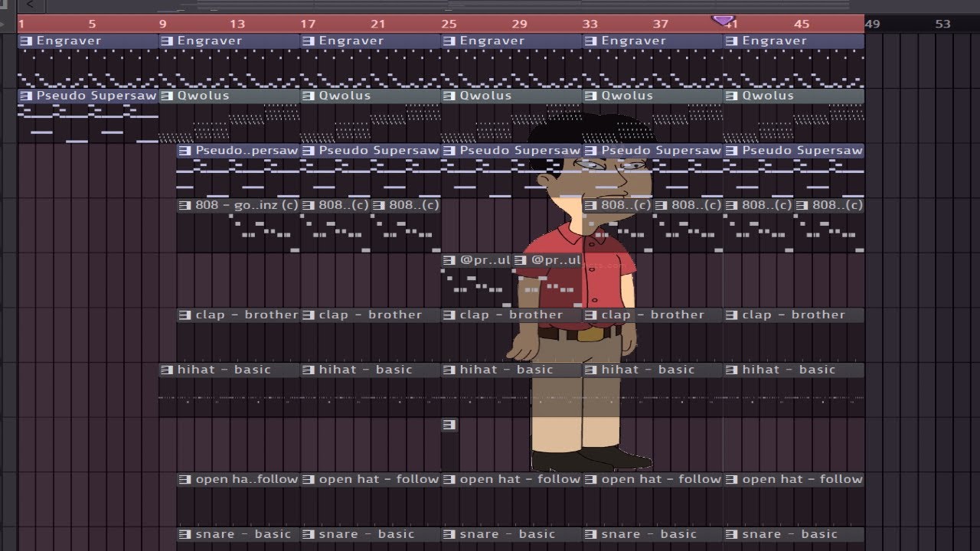Open the clip menu icon of hihat - basic at bar 9
Image resolution: width=980 pixels, height=551 pixels.
pyautogui.click(x=166, y=370)
